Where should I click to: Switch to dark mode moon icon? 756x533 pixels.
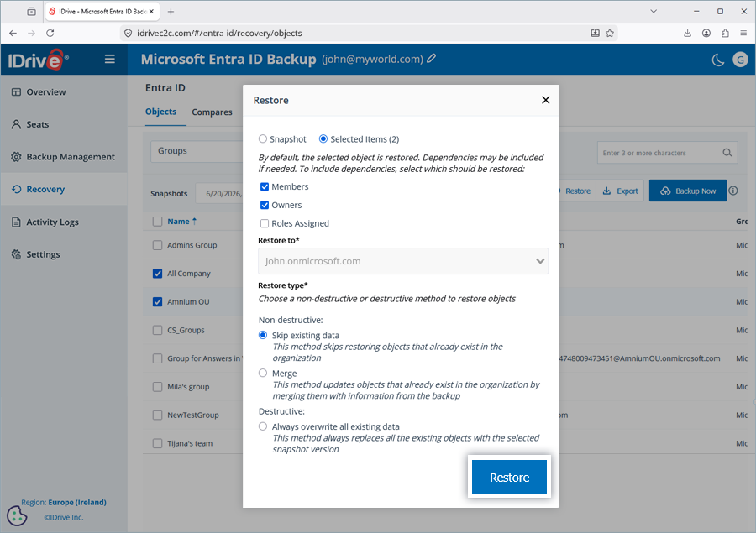718,60
